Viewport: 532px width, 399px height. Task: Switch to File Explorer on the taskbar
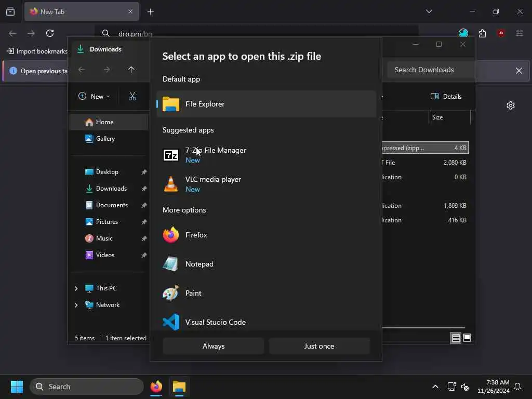point(179,387)
